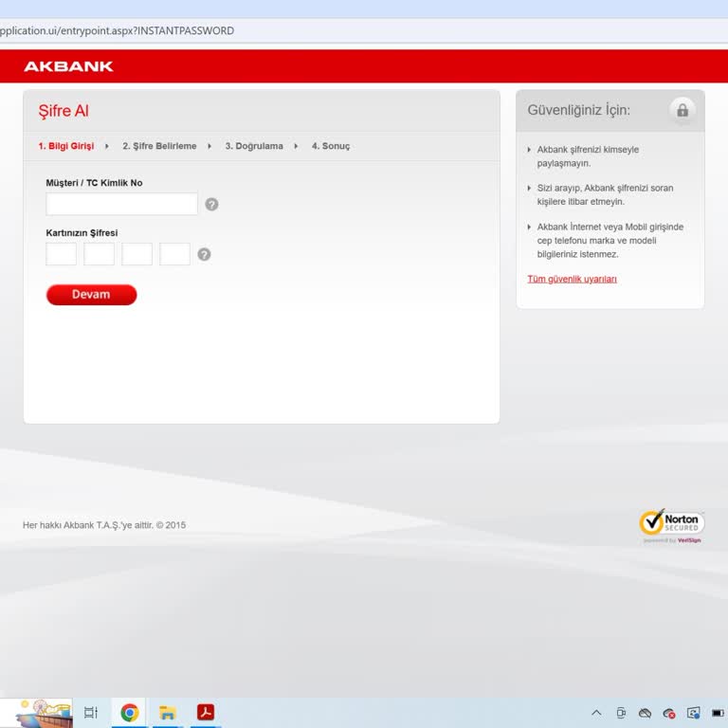The height and width of the screenshot is (728, 728).
Task: Click the Güvenliğiniz İçin: heading
Action: 578,111
